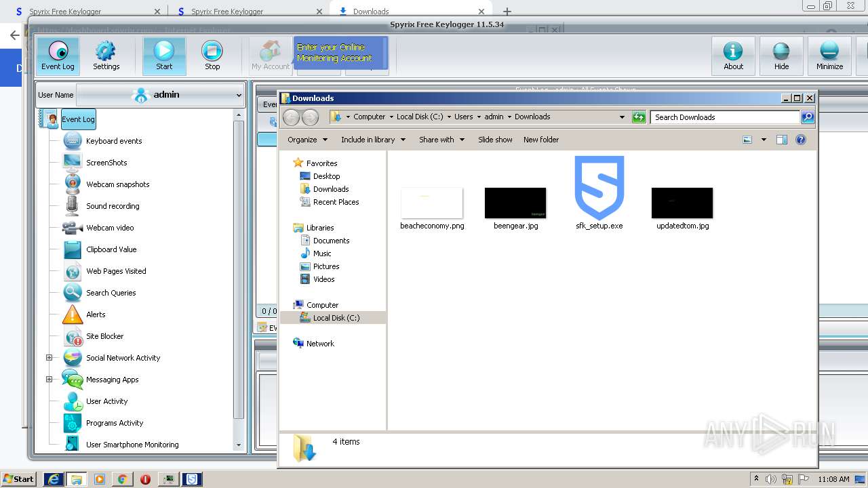Viewport: 868px width, 488px height.
Task: Toggle the preview pane button
Action: [781, 140]
